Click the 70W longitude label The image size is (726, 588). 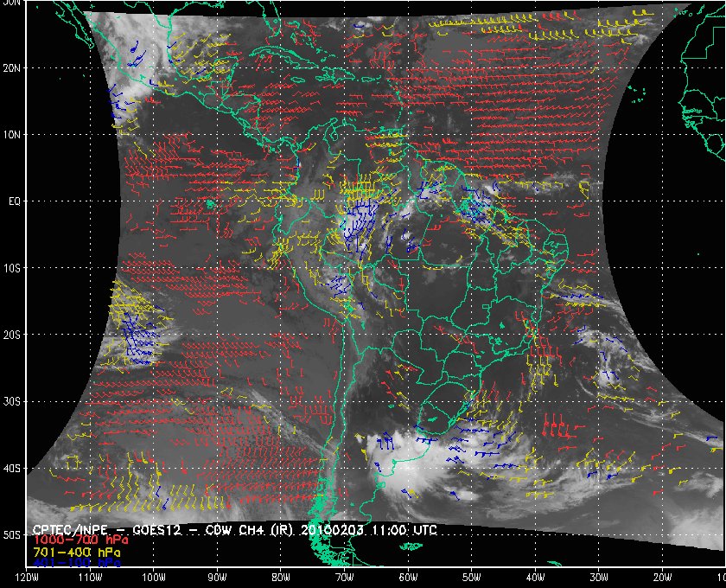click(345, 578)
